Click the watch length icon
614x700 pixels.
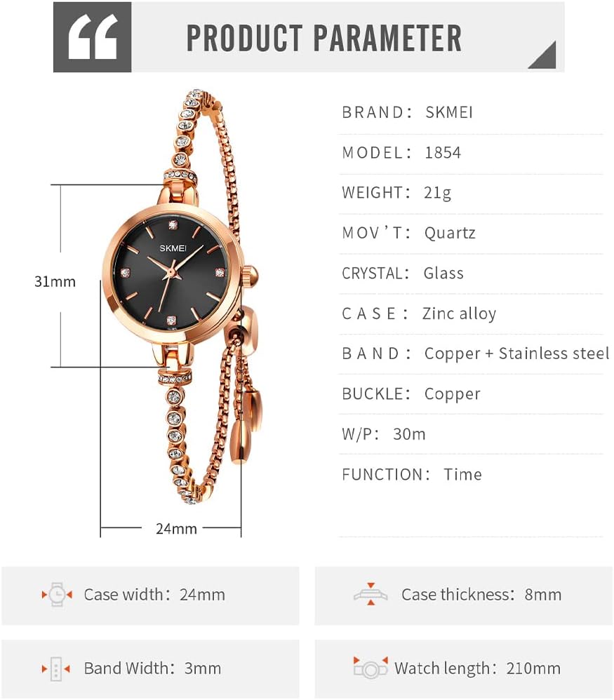[x=371, y=668]
